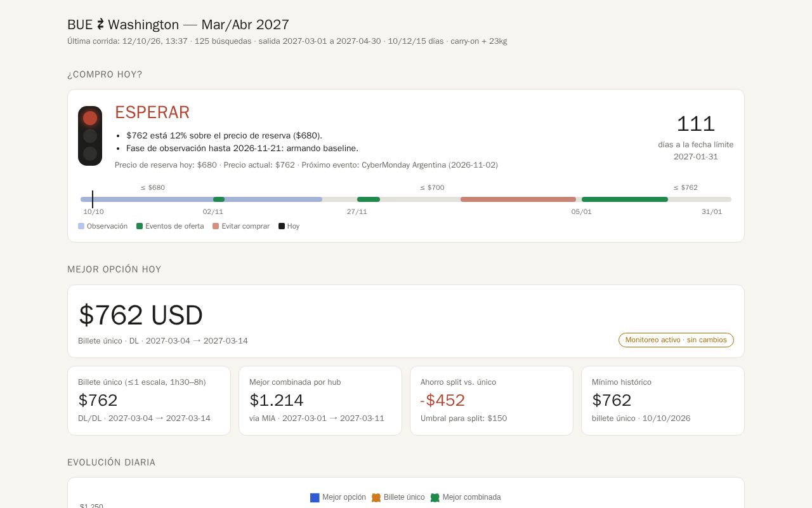812x508 pixels.
Task: Click the Hoy legend black swatch
Action: 282,226
